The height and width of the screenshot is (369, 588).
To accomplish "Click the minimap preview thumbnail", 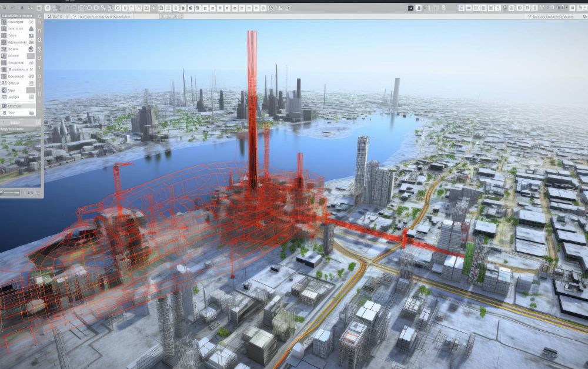I will (x=21, y=159).
